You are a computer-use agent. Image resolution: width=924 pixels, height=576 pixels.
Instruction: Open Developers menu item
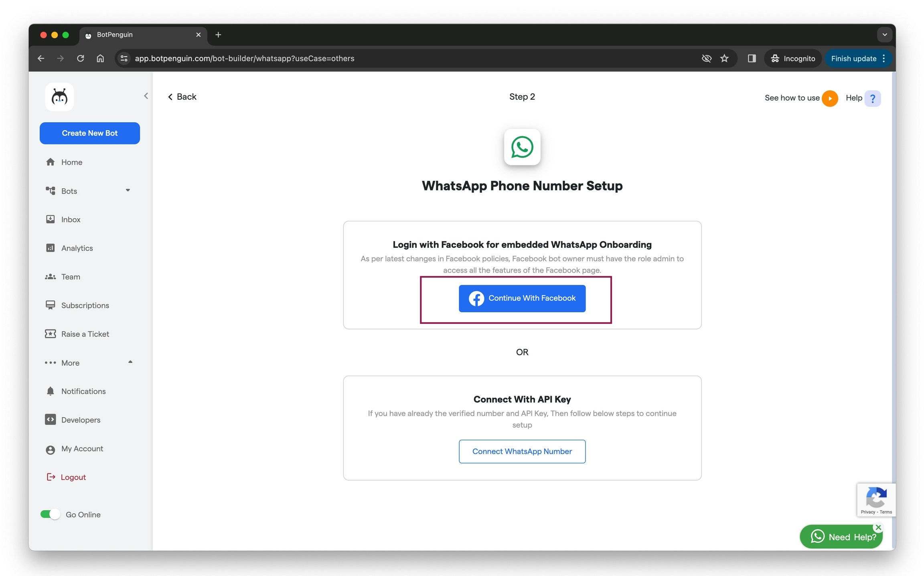[81, 420]
